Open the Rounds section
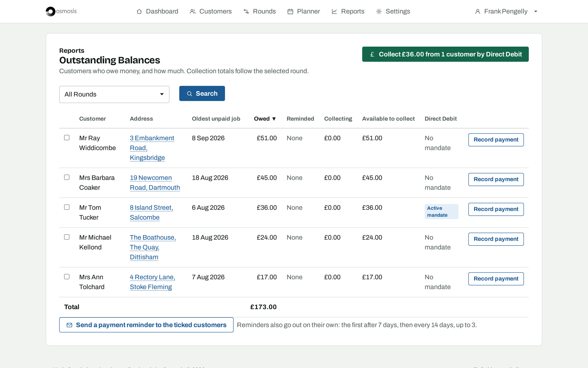 click(260, 11)
